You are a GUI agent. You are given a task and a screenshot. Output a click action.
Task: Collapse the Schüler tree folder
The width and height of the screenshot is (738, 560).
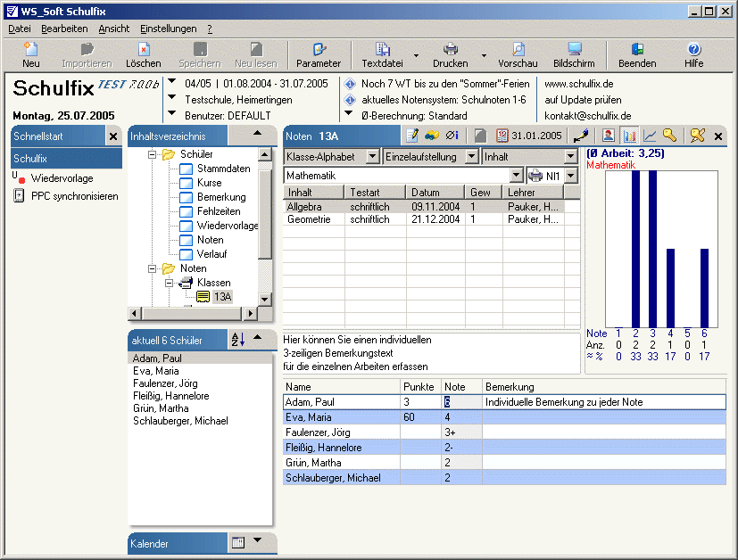coord(153,154)
